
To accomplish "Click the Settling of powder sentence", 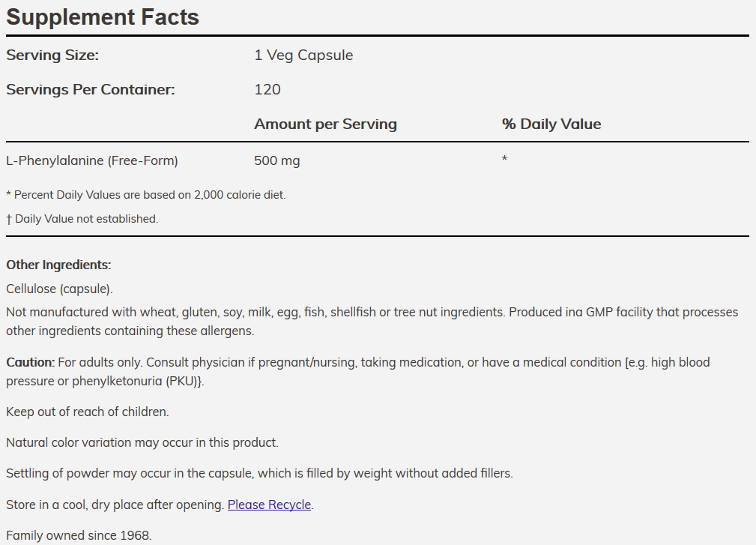I will 259,474.
